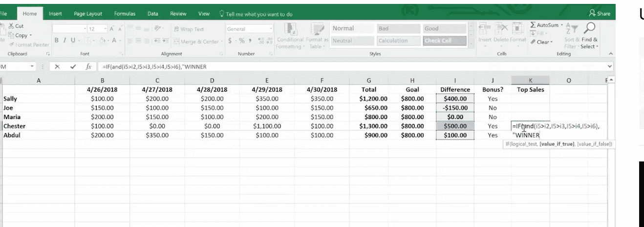Switch to the Formulas ribbon tab

pos(125,14)
